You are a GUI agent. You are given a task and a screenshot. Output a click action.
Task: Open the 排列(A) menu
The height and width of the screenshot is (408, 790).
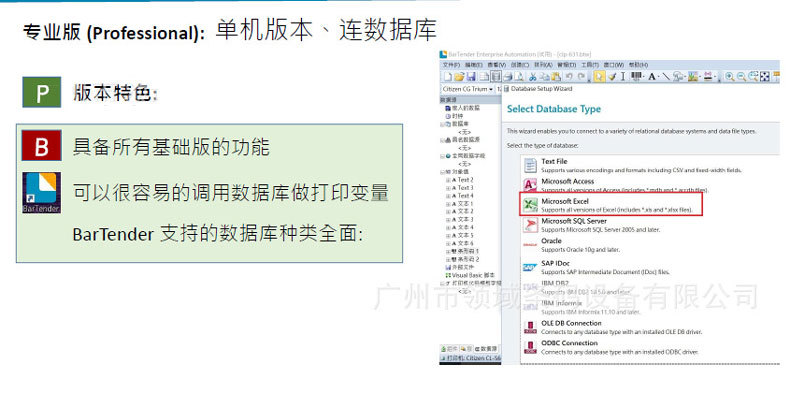pos(543,65)
